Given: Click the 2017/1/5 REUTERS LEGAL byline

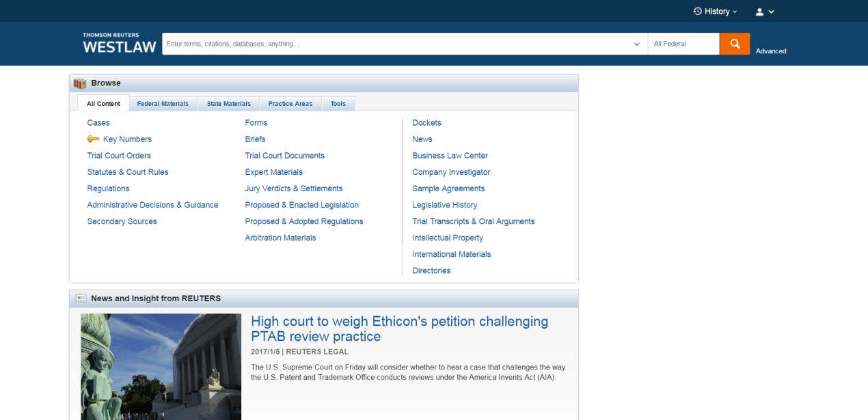Looking at the screenshot, I should pos(300,352).
